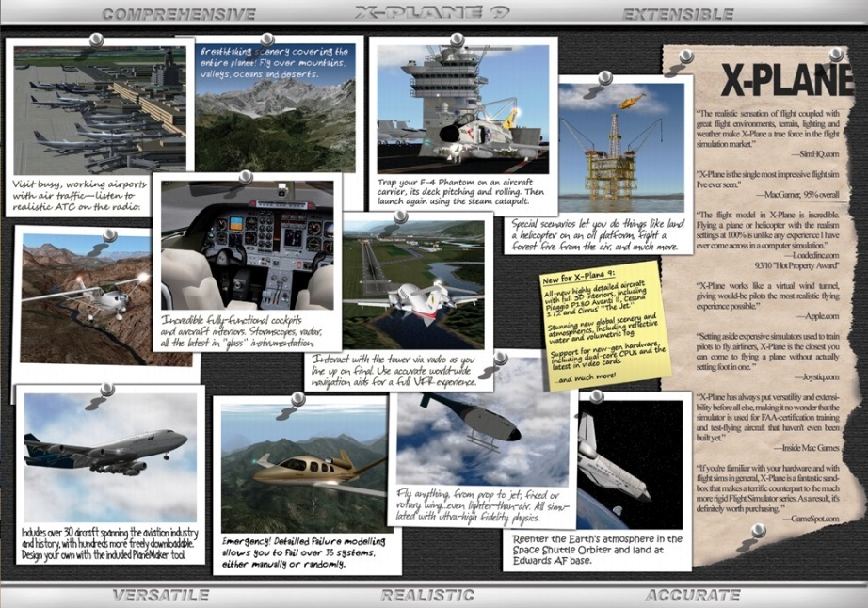Click the 'Interact with the tower' caption

394,371
